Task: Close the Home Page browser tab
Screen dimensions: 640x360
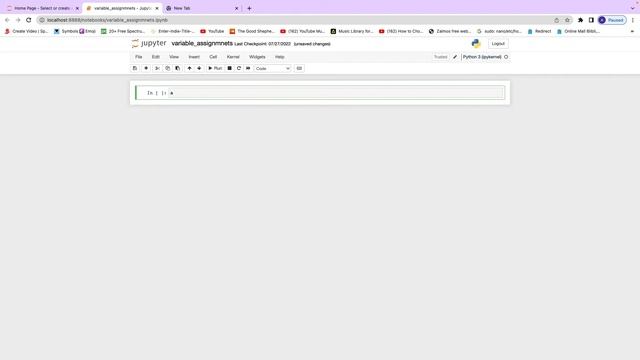Action: pyautogui.click(x=77, y=8)
